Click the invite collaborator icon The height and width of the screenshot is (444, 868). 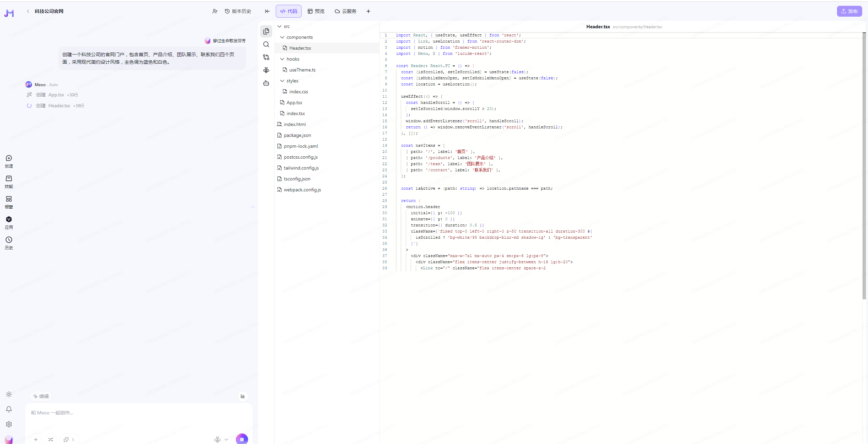(x=215, y=11)
